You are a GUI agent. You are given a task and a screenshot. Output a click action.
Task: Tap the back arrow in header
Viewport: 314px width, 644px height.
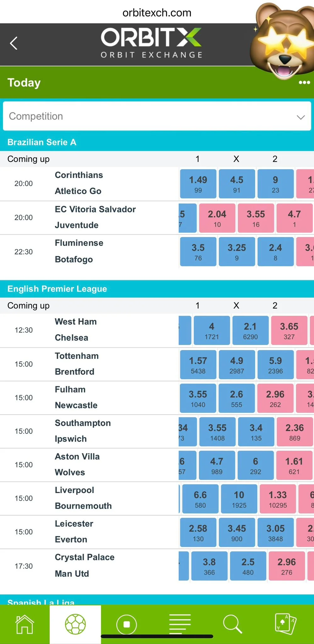(x=14, y=43)
